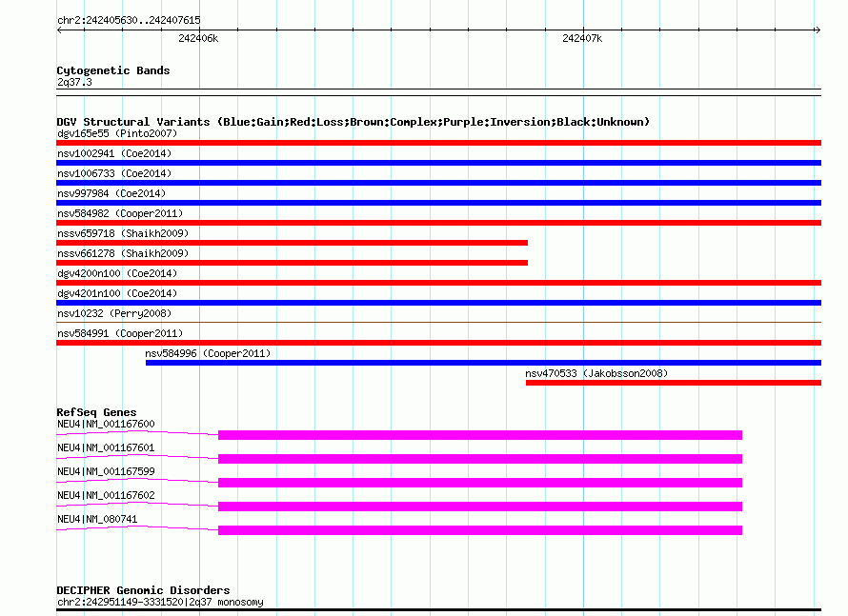Viewport: 848px width, 616px height.
Task: Click the 'chr2:242951149-3331520|2q37 monosomy' label
Action: (x=160, y=602)
